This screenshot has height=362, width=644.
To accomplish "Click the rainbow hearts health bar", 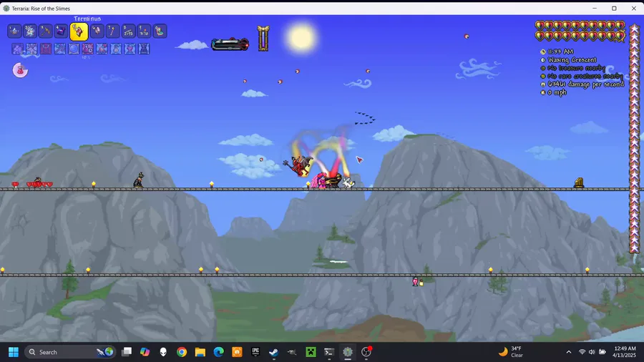I will pos(580,31).
